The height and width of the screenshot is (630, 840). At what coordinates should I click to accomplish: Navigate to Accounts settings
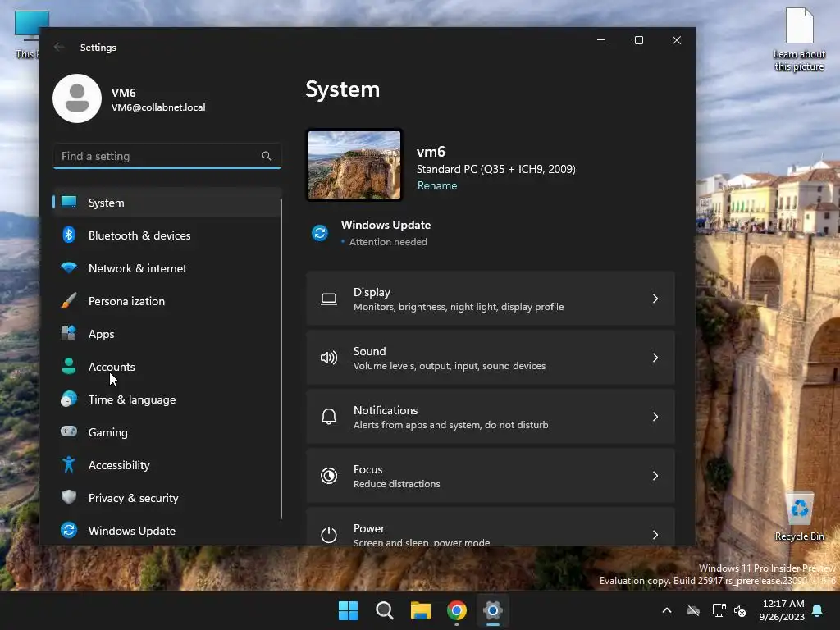pos(167,367)
